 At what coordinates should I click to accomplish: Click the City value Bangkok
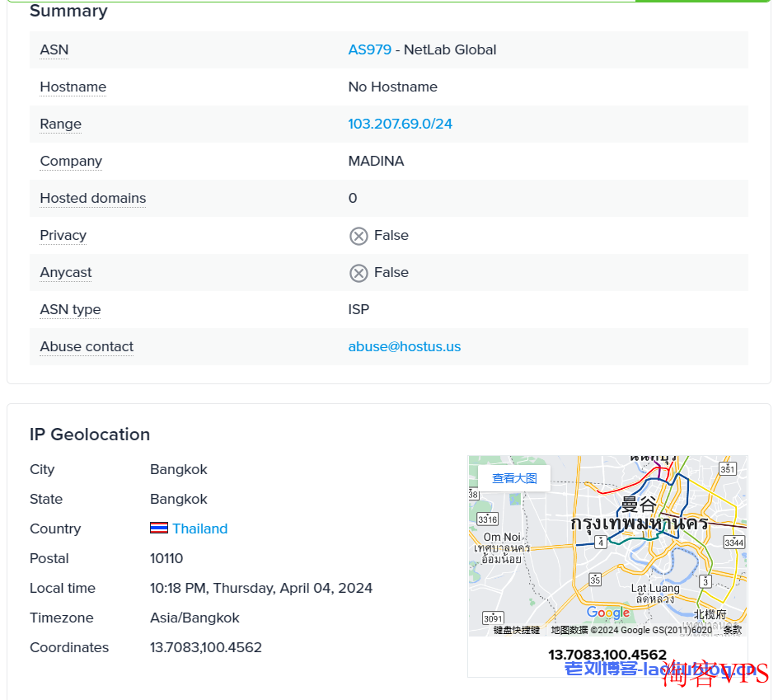click(x=179, y=470)
